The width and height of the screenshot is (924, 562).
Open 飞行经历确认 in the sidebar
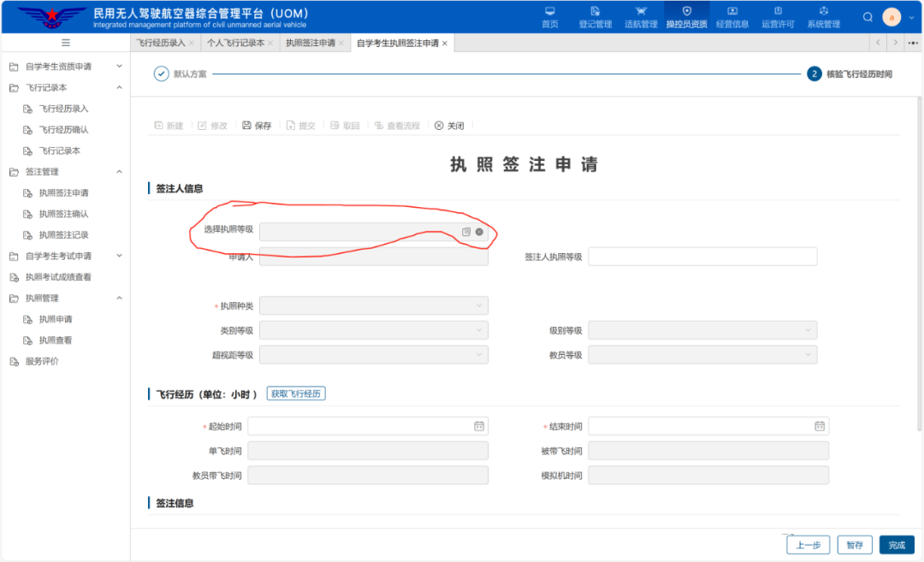click(63, 130)
